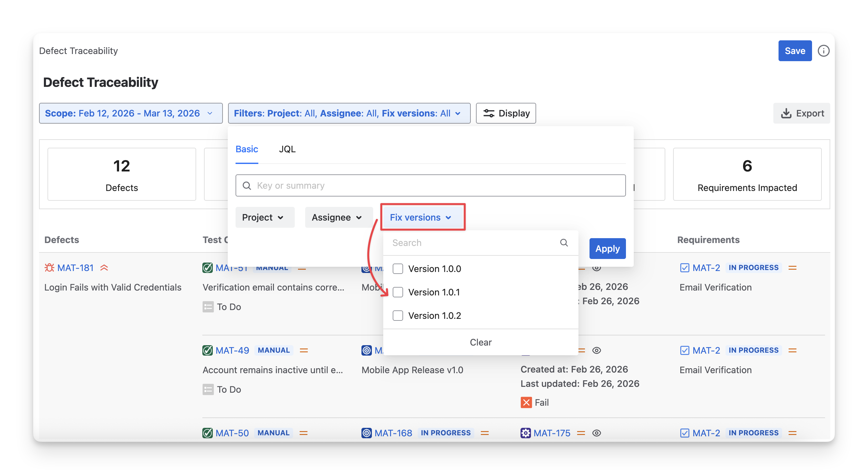Select the Basic tab
Viewport: 868px width, 475px height.
pos(247,149)
